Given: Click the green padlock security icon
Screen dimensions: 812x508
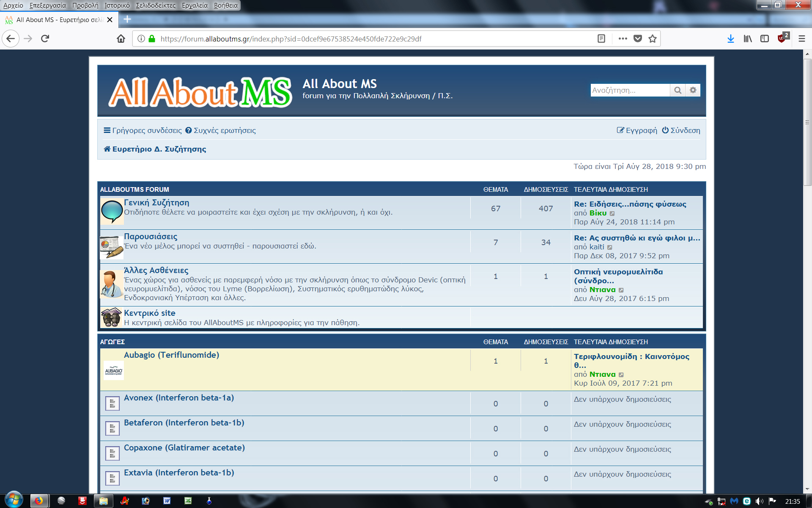Looking at the screenshot, I should click(152, 39).
